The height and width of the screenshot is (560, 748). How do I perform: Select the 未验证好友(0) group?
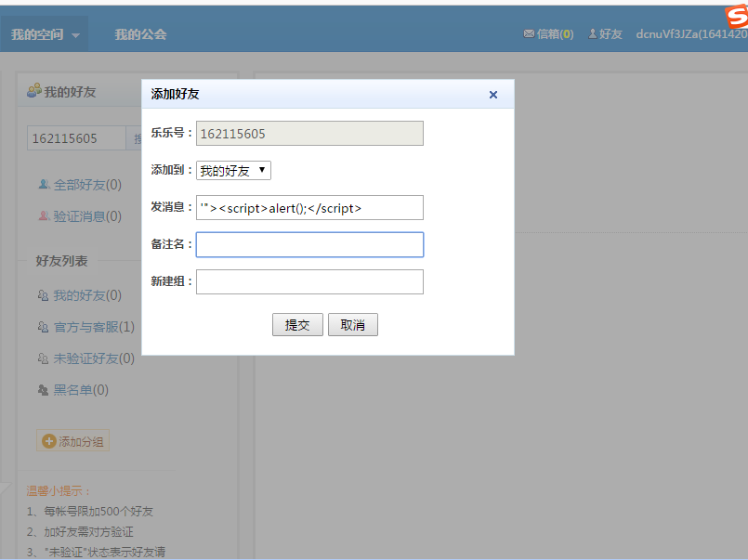[94, 358]
